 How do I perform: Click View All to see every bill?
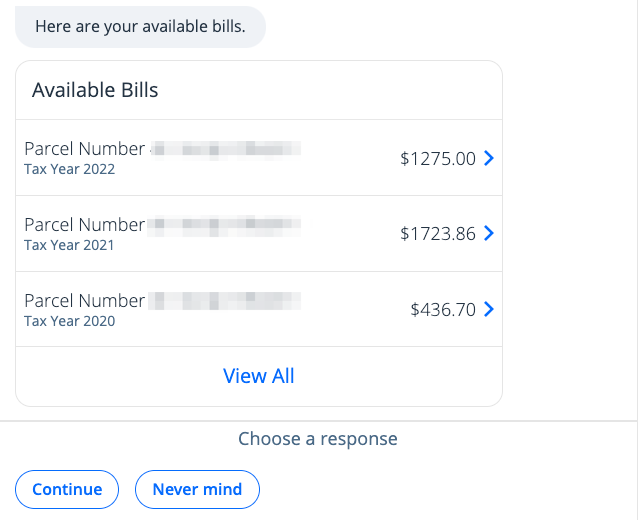tap(259, 376)
